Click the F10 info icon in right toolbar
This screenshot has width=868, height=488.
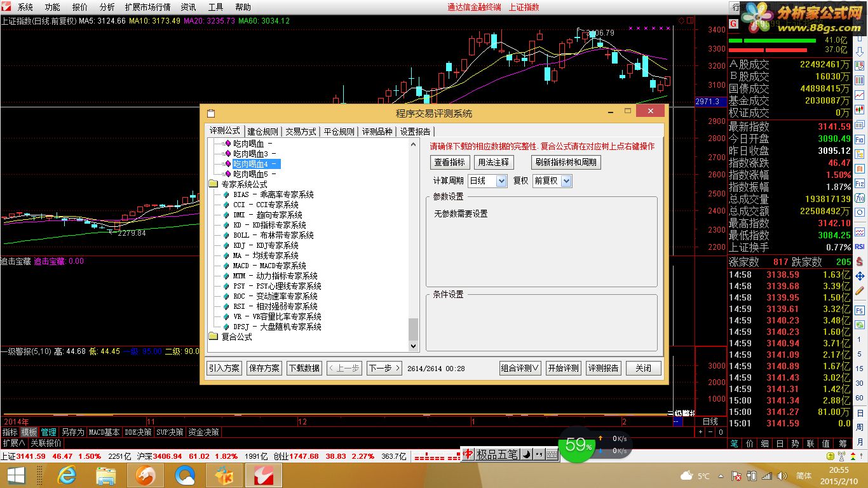click(x=859, y=139)
